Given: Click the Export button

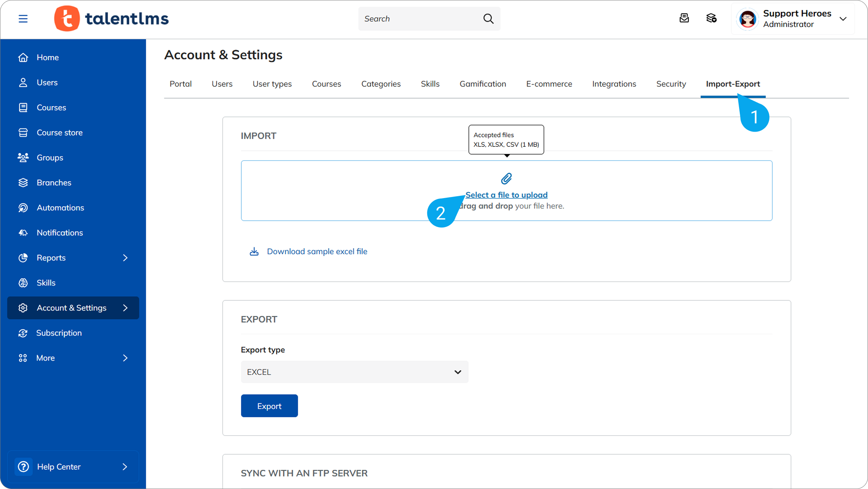Looking at the screenshot, I should click(x=269, y=406).
